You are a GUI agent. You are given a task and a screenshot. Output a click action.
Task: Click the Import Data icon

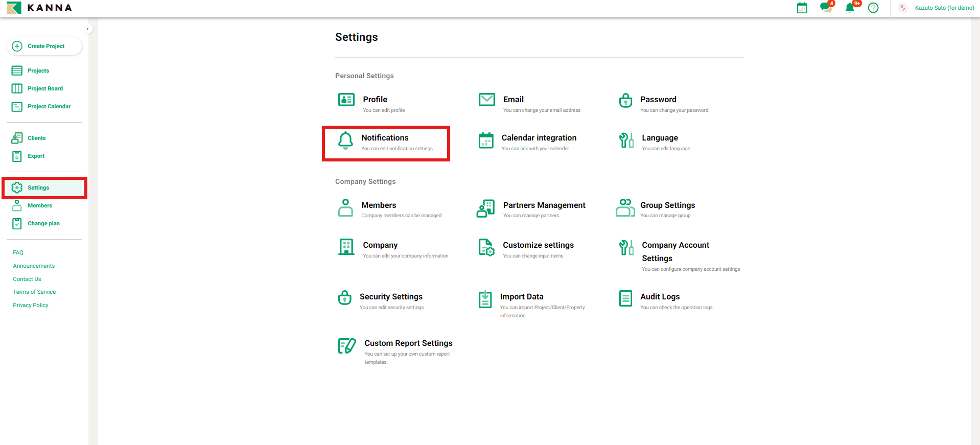485,299
